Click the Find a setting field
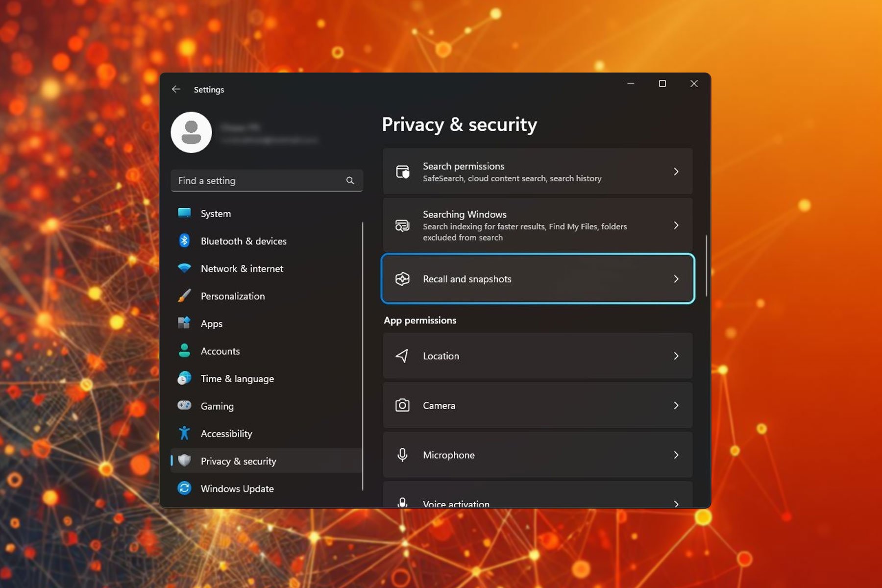The width and height of the screenshot is (882, 588). [267, 180]
